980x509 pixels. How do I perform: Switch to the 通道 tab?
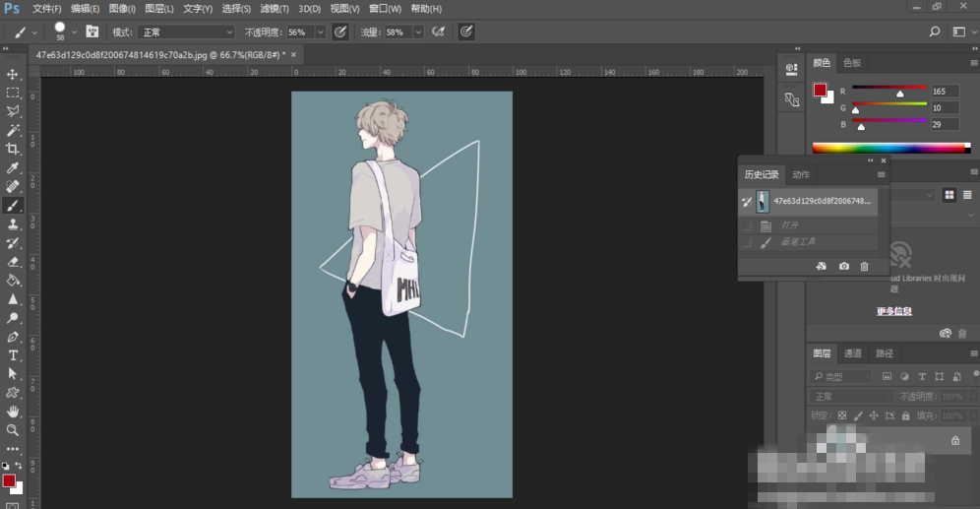click(852, 353)
